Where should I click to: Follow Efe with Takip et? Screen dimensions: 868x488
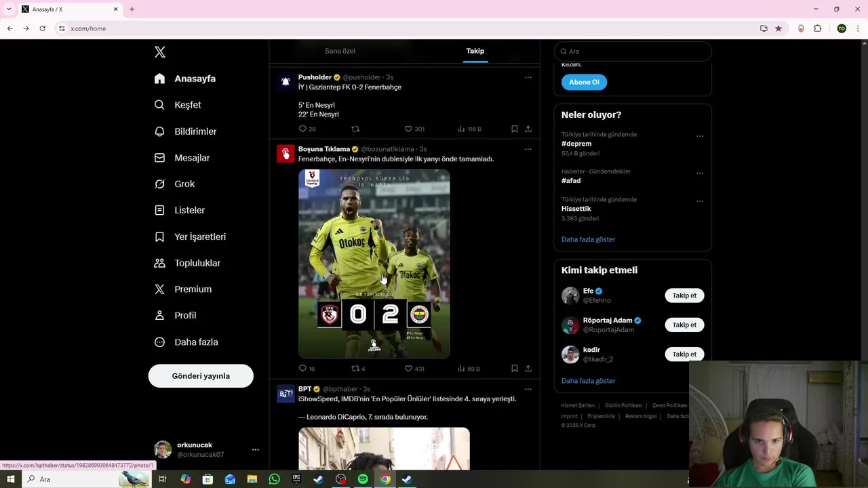(x=684, y=296)
